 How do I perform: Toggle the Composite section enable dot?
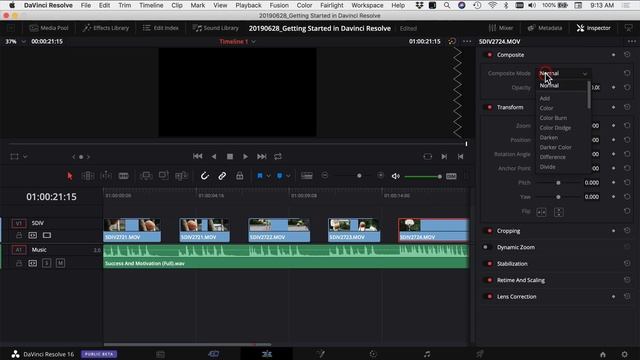tap(489, 55)
